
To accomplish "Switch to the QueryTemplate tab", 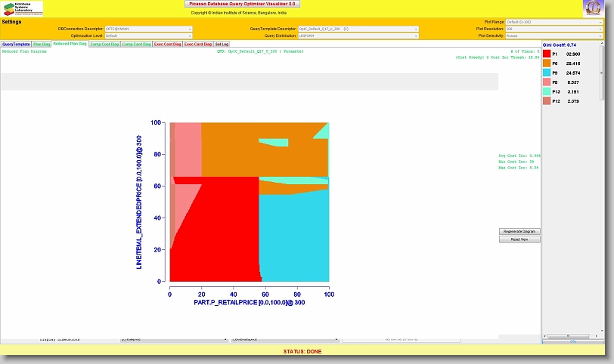I will pyautogui.click(x=16, y=45).
